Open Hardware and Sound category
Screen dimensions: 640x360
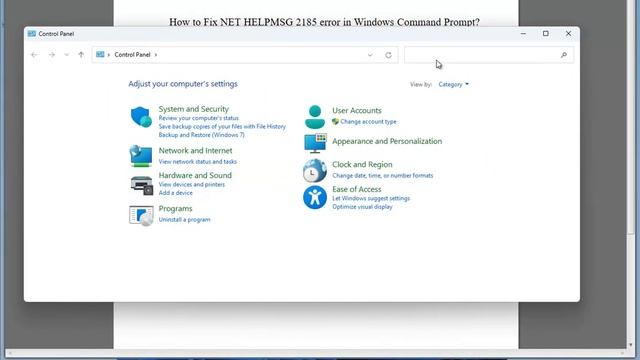coord(195,175)
